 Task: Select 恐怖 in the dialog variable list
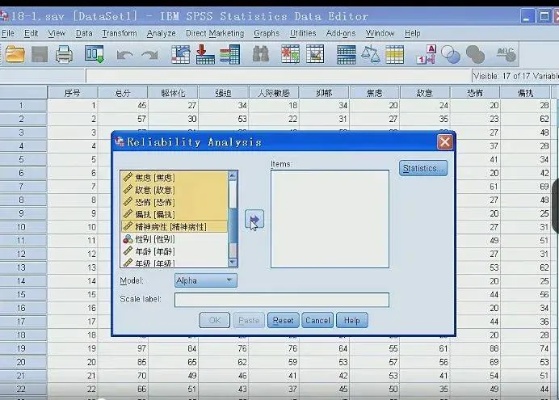[174, 202]
